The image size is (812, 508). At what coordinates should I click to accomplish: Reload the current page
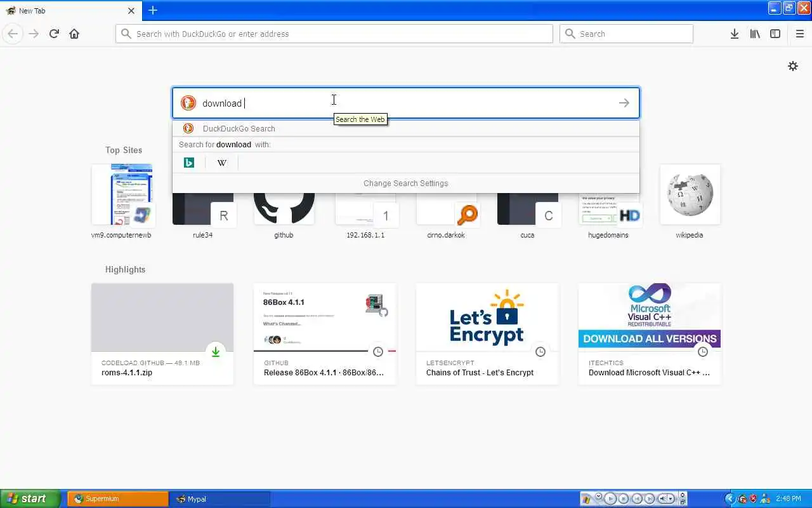point(54,34)
